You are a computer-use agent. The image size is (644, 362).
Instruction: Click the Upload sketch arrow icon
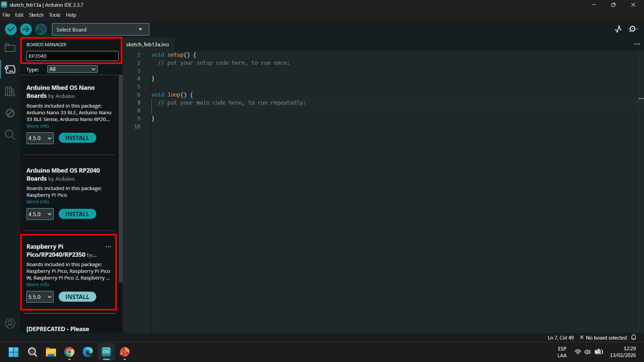tap(26, 29)
